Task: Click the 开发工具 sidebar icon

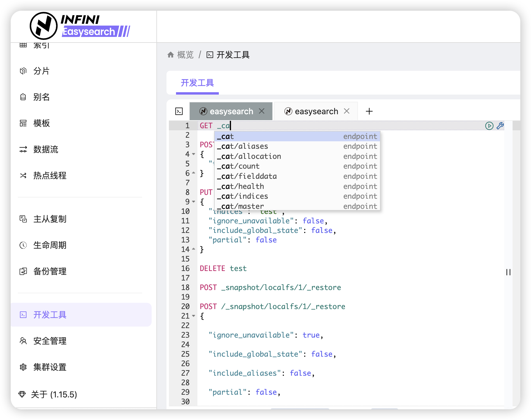Action: click(x=23, y=315)
